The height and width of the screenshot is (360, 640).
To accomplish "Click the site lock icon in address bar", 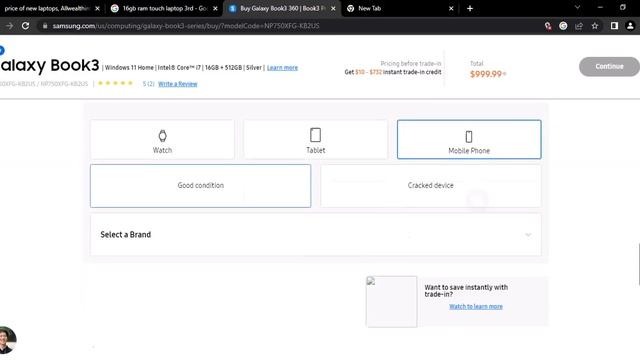I will click(x=45, y=26).
